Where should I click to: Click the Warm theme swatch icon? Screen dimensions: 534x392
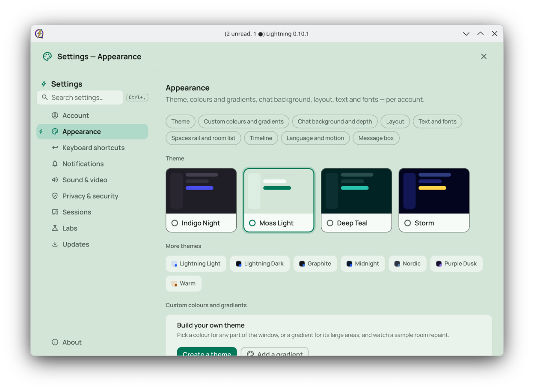(x=174, y=284)
